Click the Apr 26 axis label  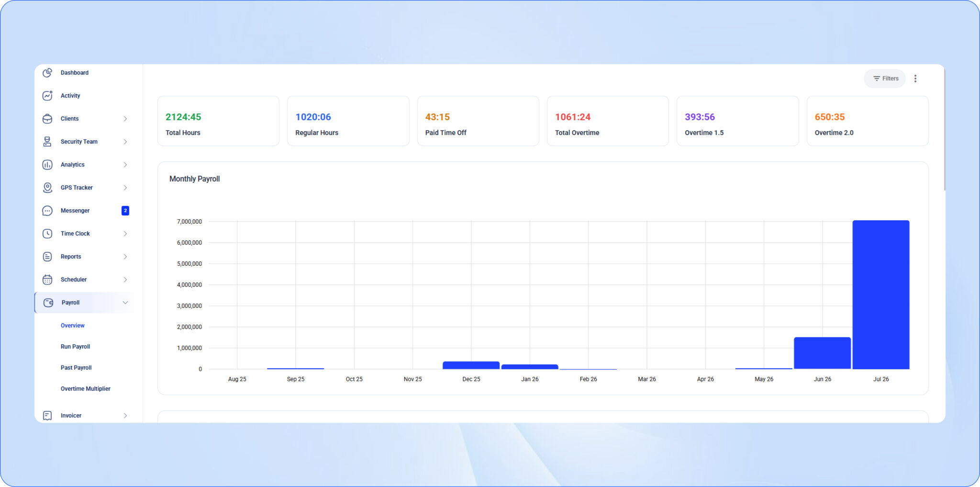[705, 379]
